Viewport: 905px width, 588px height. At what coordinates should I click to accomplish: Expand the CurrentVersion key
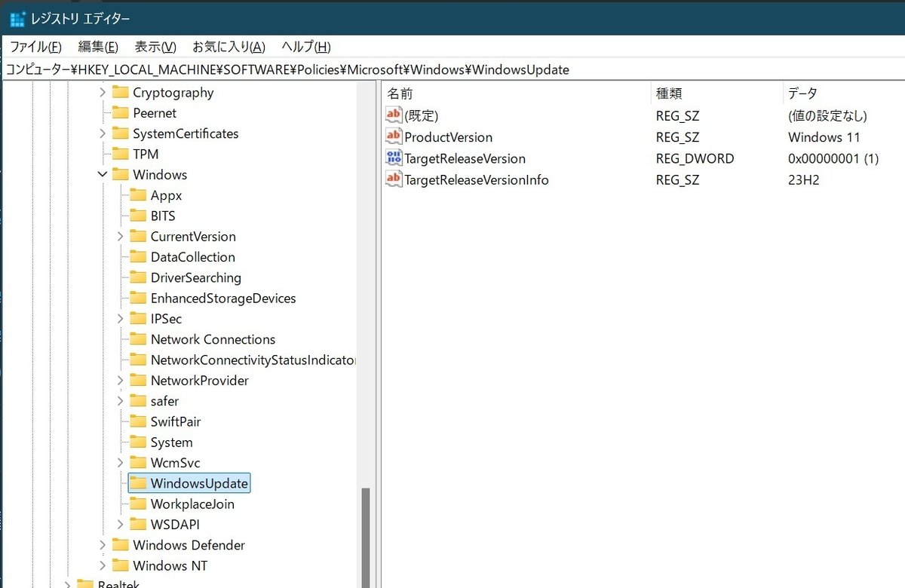(121, 236)
